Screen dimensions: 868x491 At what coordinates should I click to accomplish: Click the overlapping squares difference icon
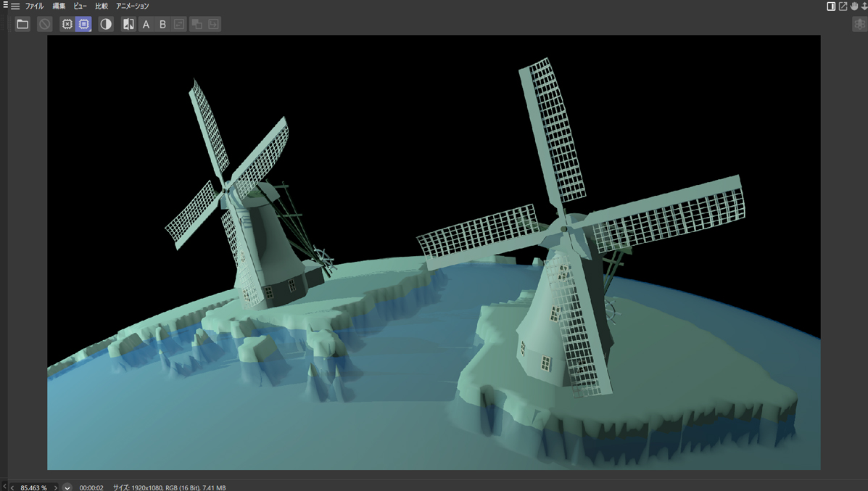pyautogui.click(x=197, y=25)
